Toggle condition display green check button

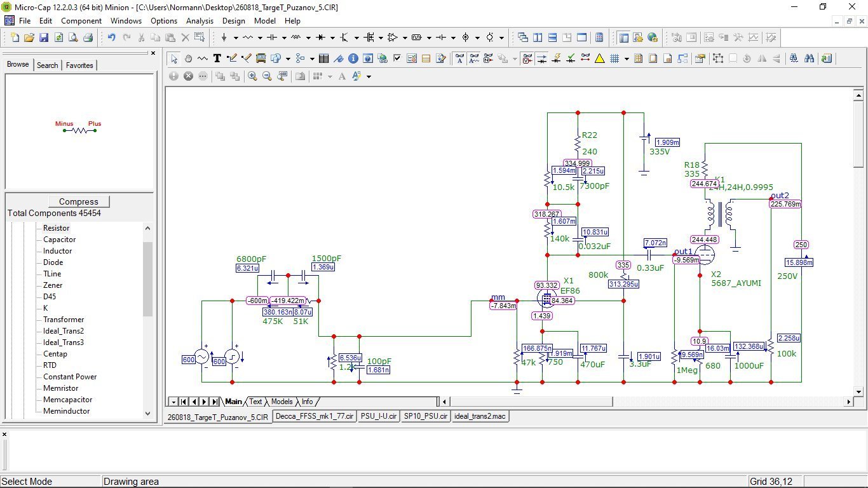coord(571,58)
